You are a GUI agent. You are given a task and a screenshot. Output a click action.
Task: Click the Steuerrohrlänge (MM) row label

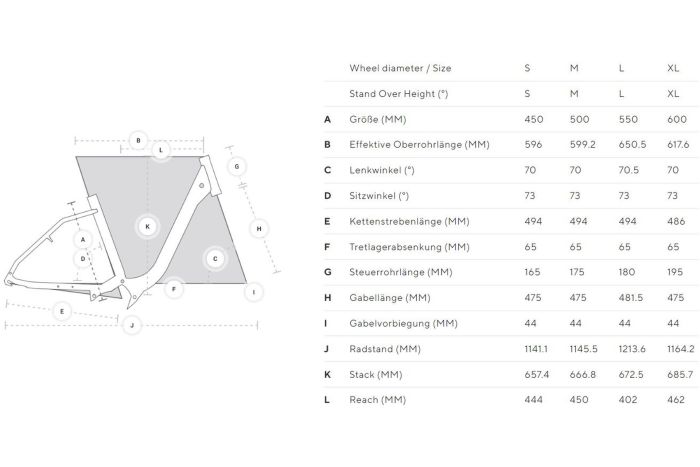(x=400, y=272)
